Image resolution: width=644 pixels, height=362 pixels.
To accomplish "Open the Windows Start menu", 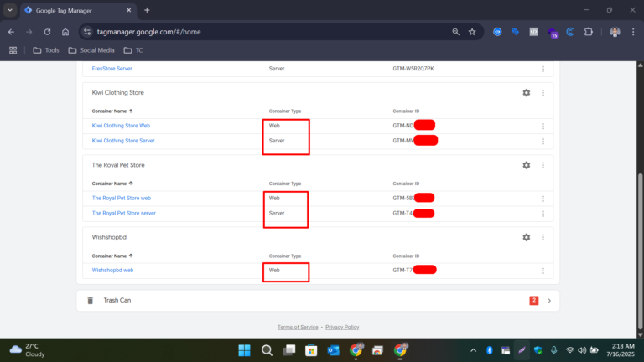I will 244,350.
